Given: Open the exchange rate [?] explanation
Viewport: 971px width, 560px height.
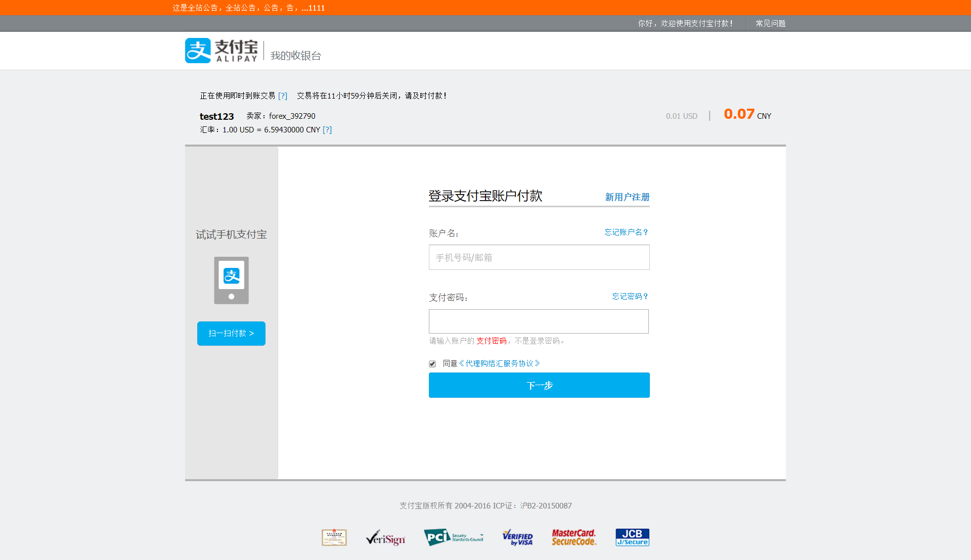Looking at the screenshot, I should (x=328, y=130).
